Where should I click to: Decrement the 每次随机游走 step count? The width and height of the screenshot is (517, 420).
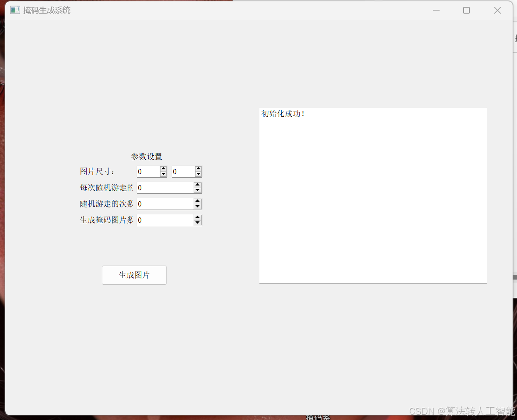(x=198, y=190)
